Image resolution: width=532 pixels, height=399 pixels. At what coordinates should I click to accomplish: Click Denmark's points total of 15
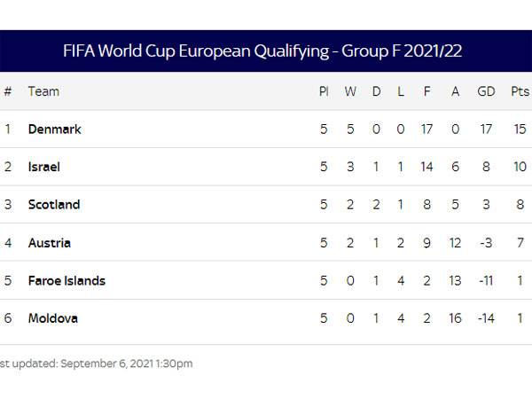[x=520, y=129]
